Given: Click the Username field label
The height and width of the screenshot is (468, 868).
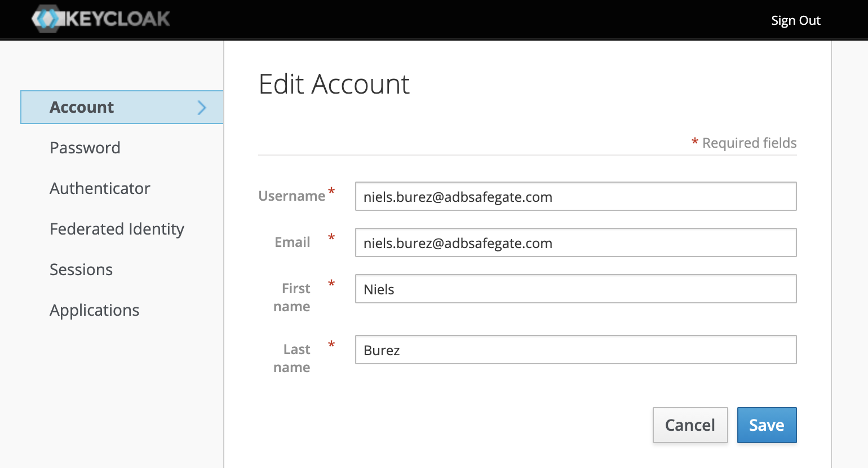Looking at the screenshot, I should 291,196.
